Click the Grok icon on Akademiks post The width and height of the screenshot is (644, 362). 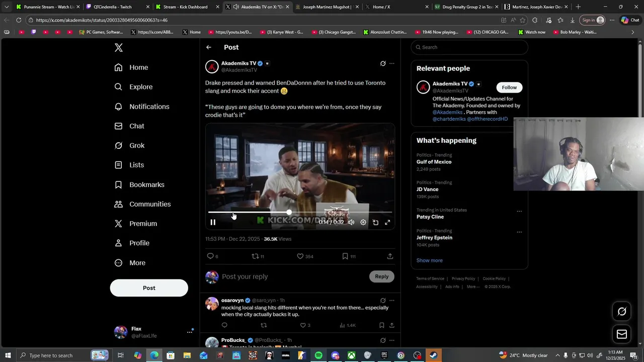click(383, 63)
